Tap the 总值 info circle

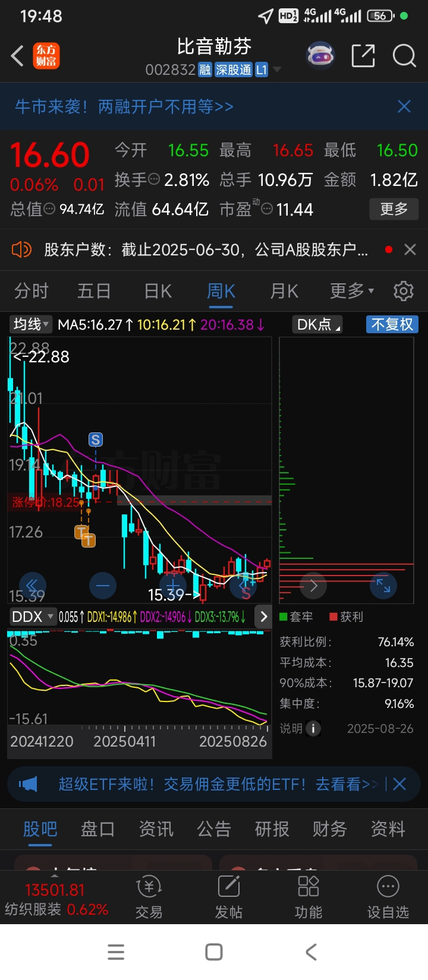(x=50, y=209)
